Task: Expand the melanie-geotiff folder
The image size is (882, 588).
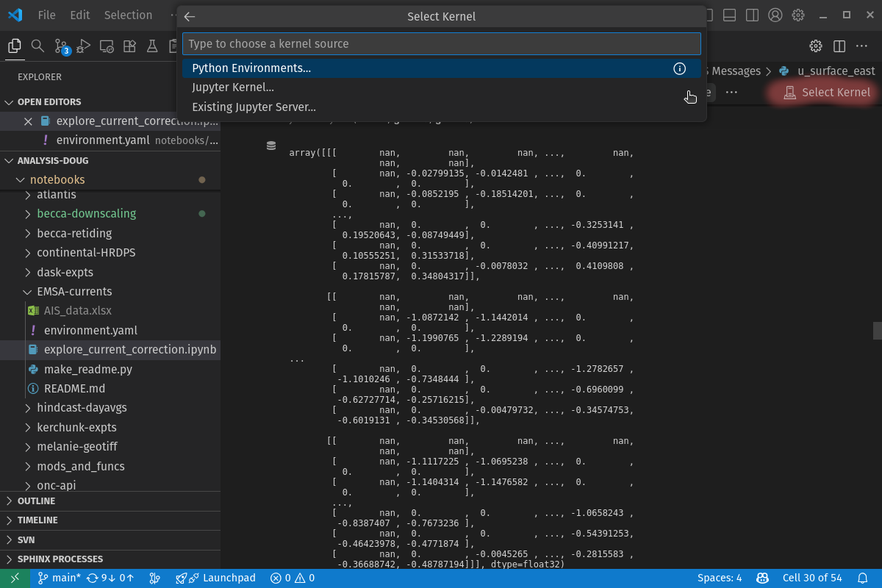Action: pos(77,447)
